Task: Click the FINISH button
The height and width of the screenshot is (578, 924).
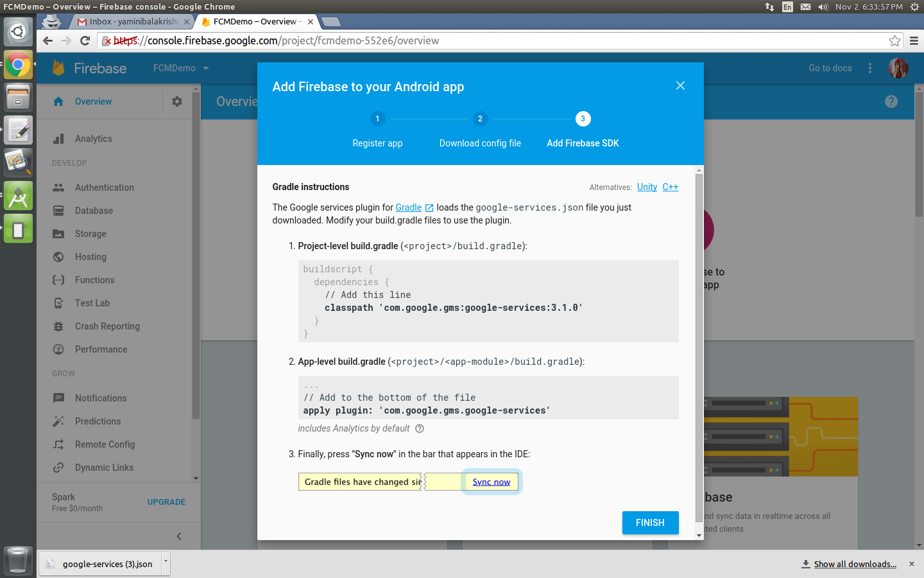Action: tap(650, 523)
